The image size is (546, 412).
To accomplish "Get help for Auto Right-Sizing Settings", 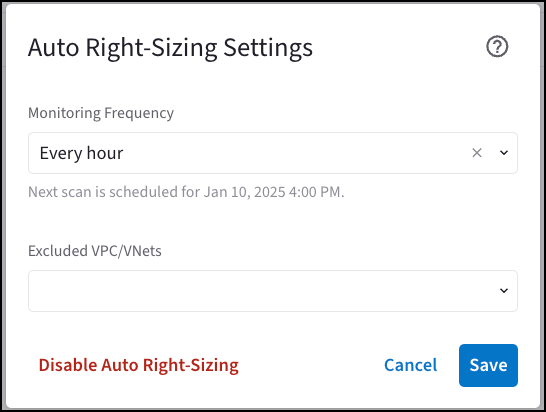I will click(497, 46).
